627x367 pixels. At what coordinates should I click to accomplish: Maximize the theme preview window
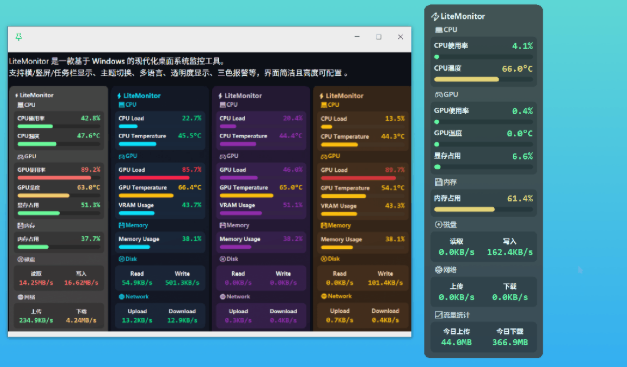coord(379,37)
